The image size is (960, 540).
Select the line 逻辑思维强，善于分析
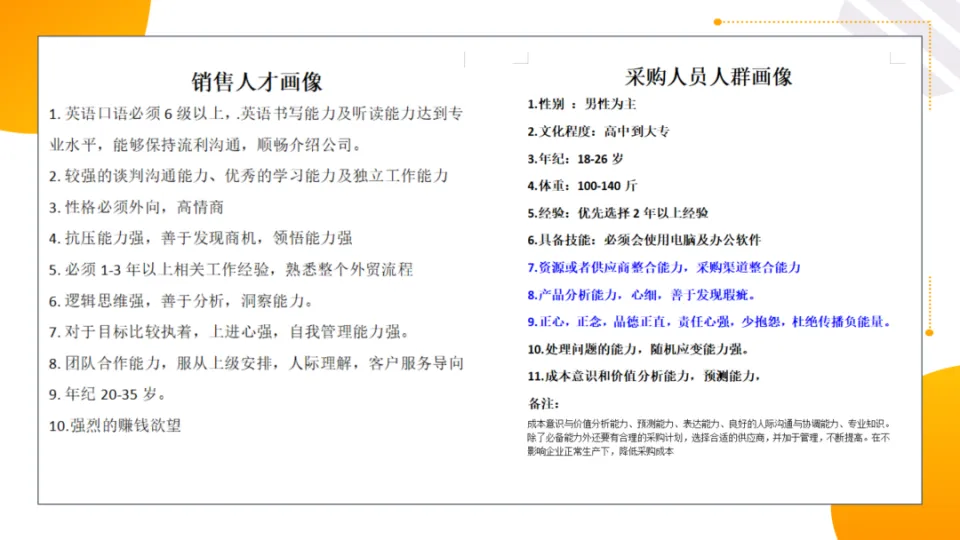181,300
